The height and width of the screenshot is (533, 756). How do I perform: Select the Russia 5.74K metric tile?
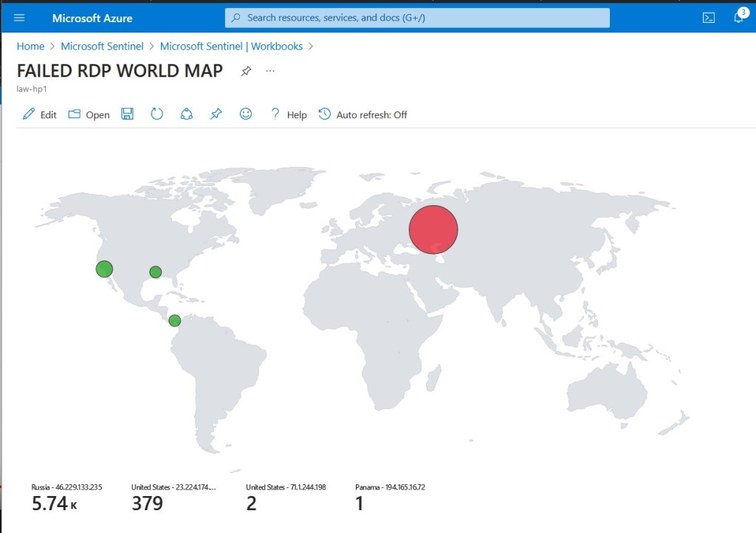[x=66, y=498]
